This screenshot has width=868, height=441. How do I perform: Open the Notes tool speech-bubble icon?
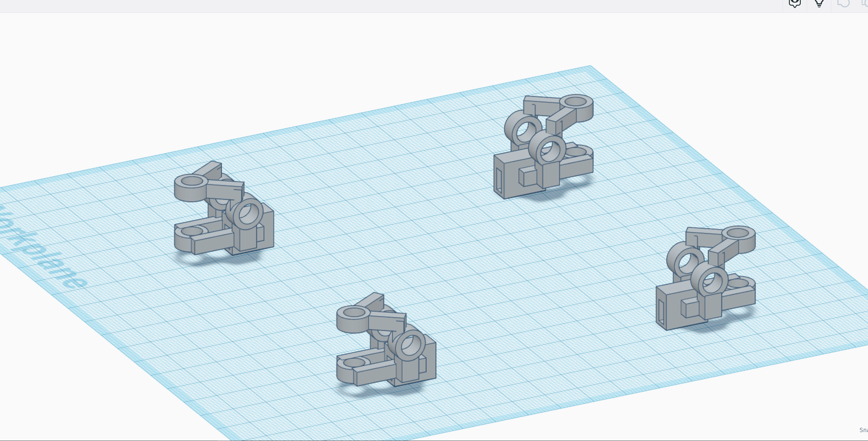tap(795, 3)
